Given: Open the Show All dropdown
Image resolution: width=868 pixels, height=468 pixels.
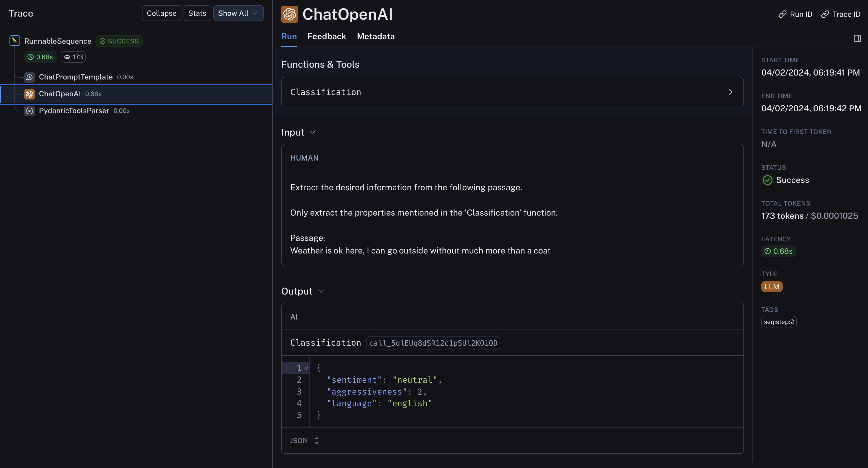Looking at the screenshot, I should tap(238, 13).
